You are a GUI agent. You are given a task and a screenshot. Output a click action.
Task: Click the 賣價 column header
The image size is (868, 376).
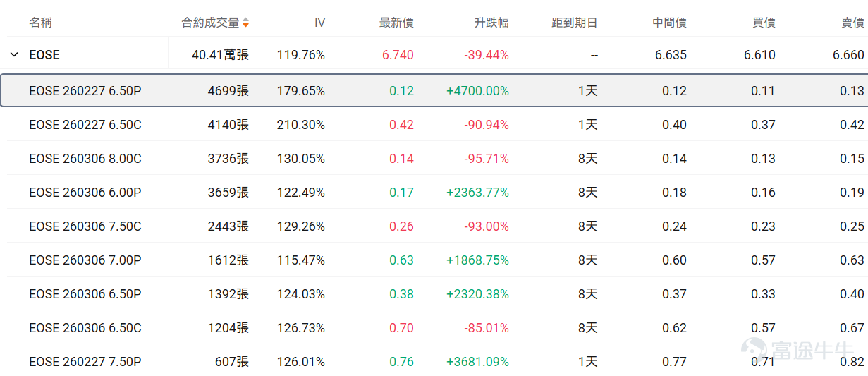click(x=853, y=23)
